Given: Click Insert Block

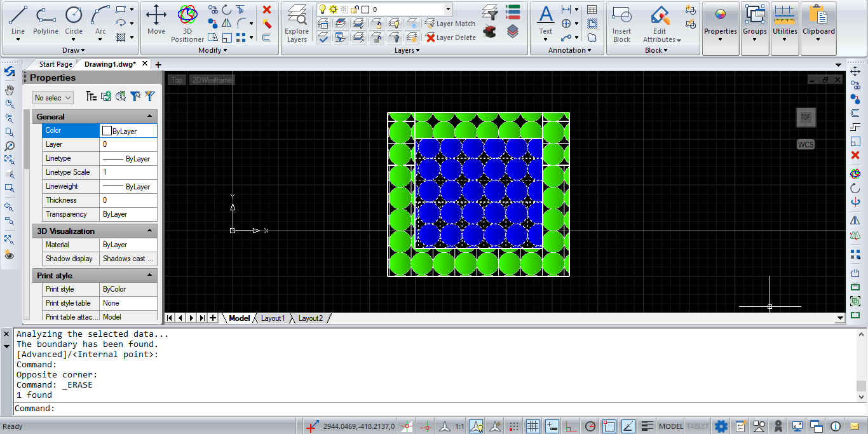Looking at the screenshot, I should [x=622, y=24].
